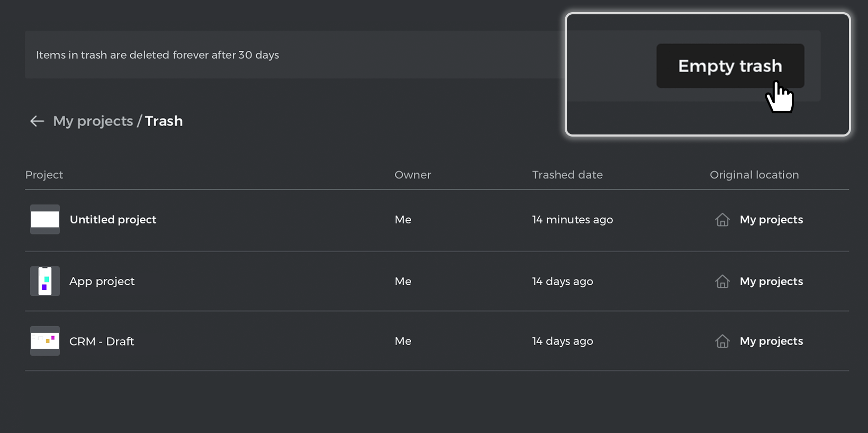Viewport: 868px width, 433px height.
Task: Click home icon in CRM - Draft row
Action: (x=722, y=341)
